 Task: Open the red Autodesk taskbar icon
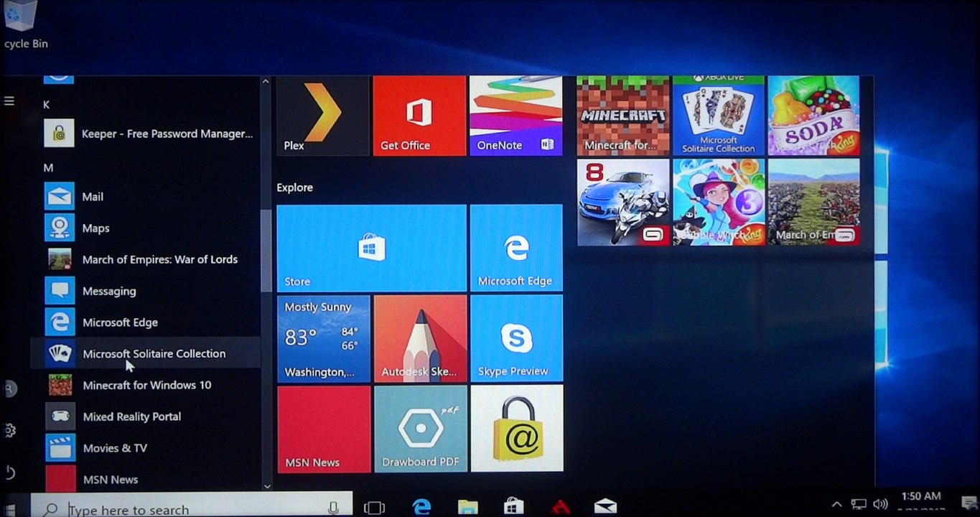pos(560,507)
